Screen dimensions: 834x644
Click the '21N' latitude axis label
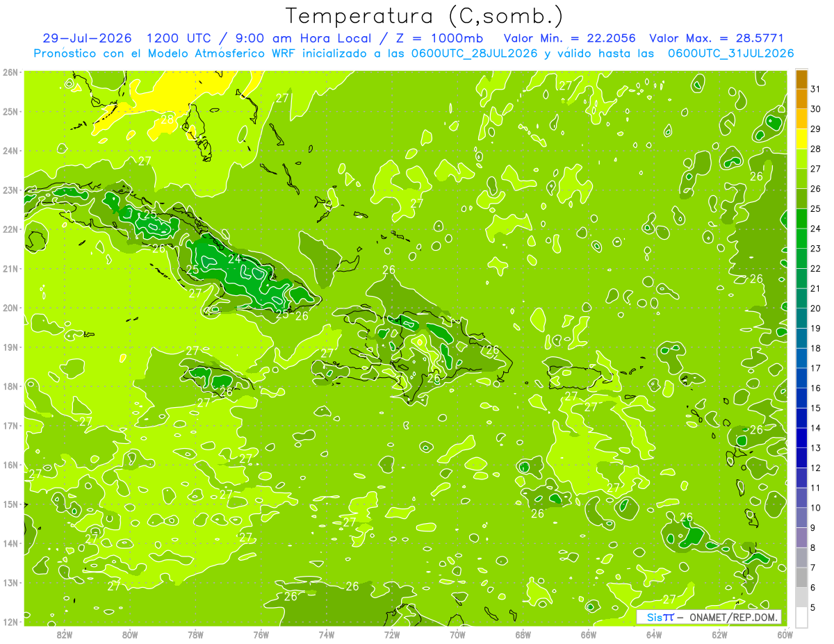[10, 268]
